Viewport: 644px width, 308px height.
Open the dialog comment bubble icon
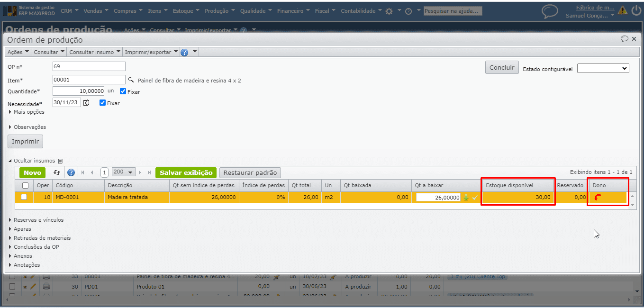point(625,39)
